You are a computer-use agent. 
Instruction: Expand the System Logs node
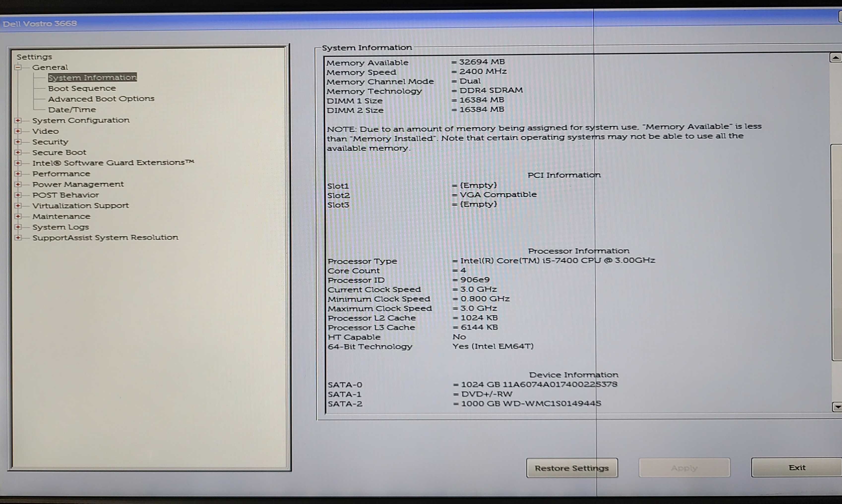click(x=18, y=227)
